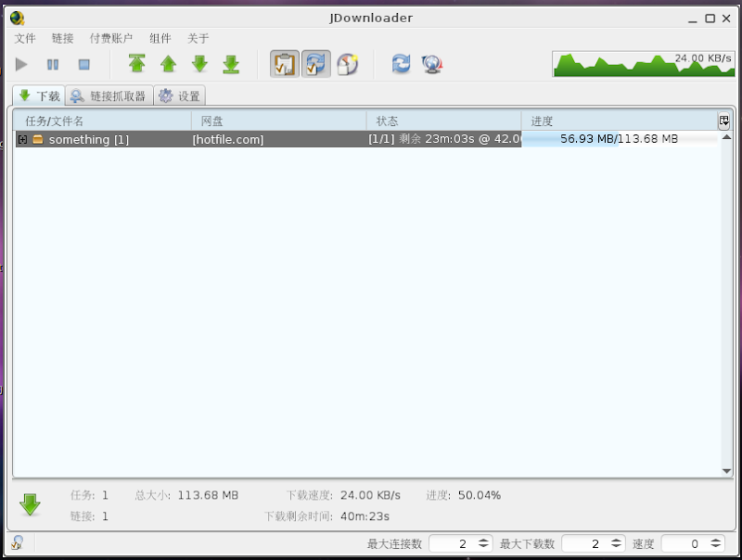Decrease 最大下载数 with down arrow

click(616, 547)
